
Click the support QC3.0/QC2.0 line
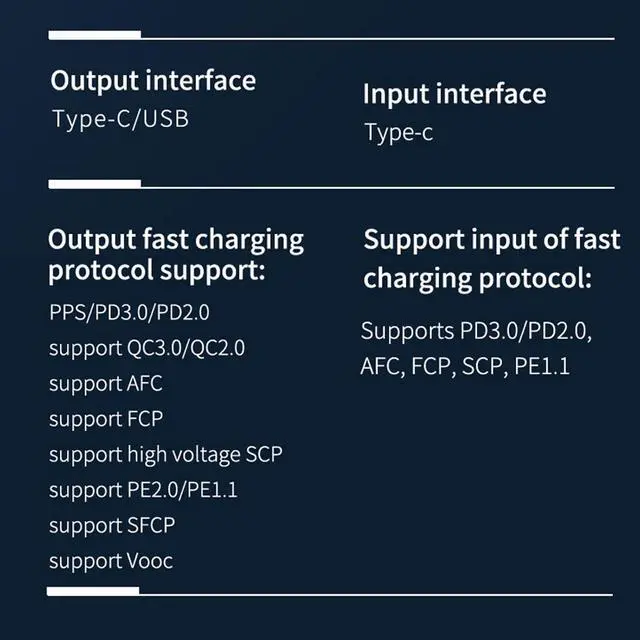(x=147, y=348)
